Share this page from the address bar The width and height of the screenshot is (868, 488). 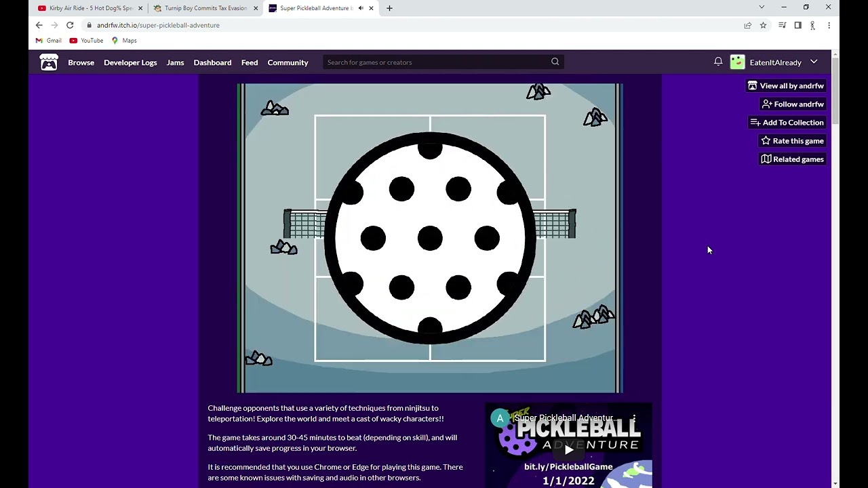pos(747,25)
